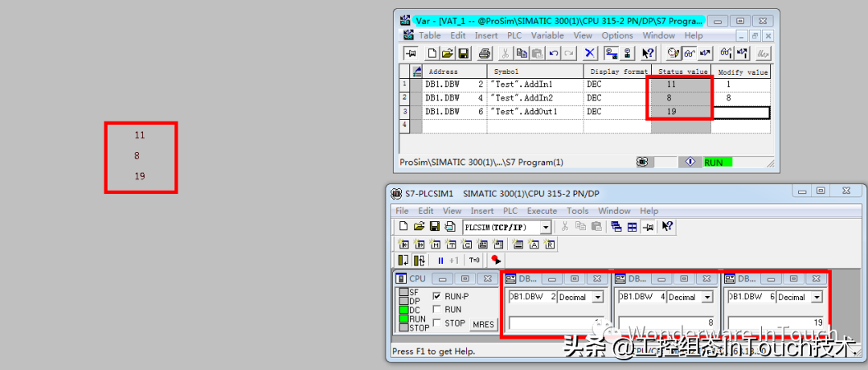Pause the simulation with the blue pause icon
The width and height of the screenshot is (868, 370).
tap(440, 260)
